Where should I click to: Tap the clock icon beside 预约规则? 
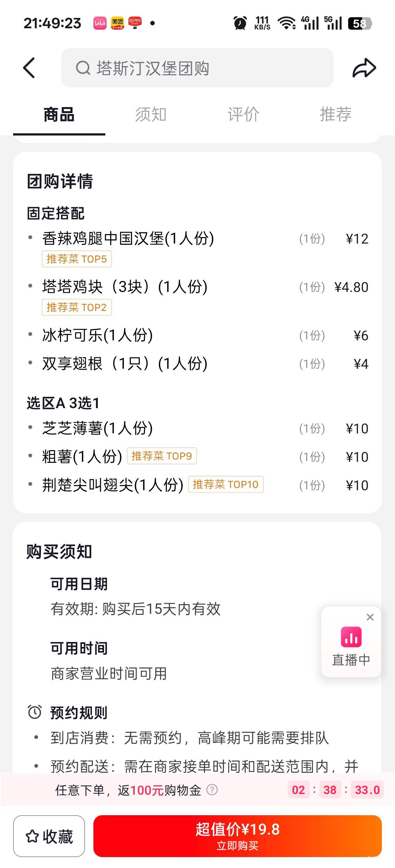coord(34,712)
